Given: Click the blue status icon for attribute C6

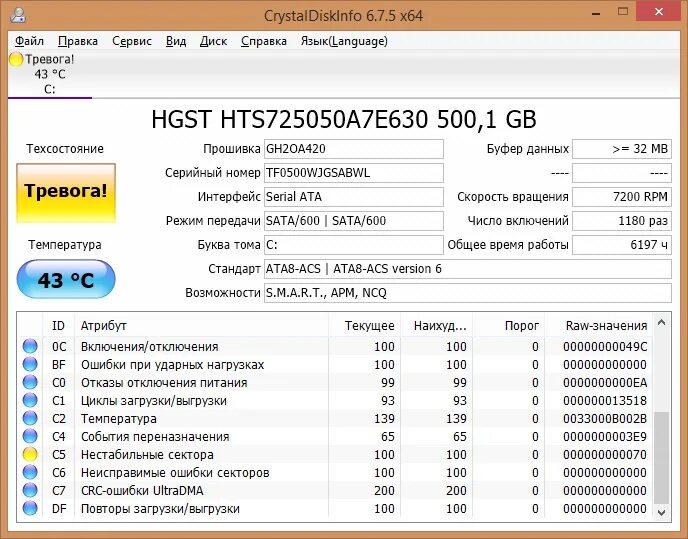Looking at the screenshot, I should coord(30,472).
